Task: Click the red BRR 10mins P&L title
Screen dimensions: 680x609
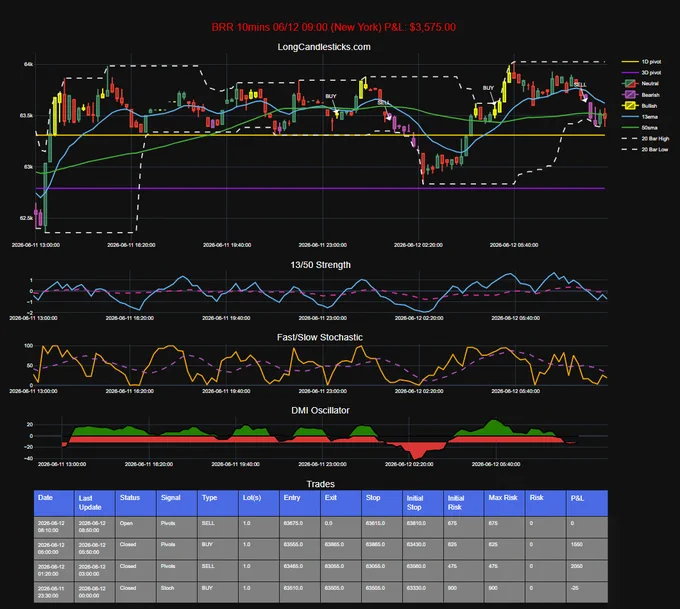Action: point(333,27)
